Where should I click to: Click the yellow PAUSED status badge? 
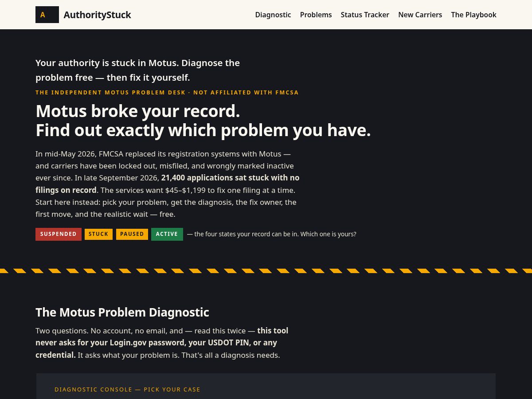click(132, 234)
